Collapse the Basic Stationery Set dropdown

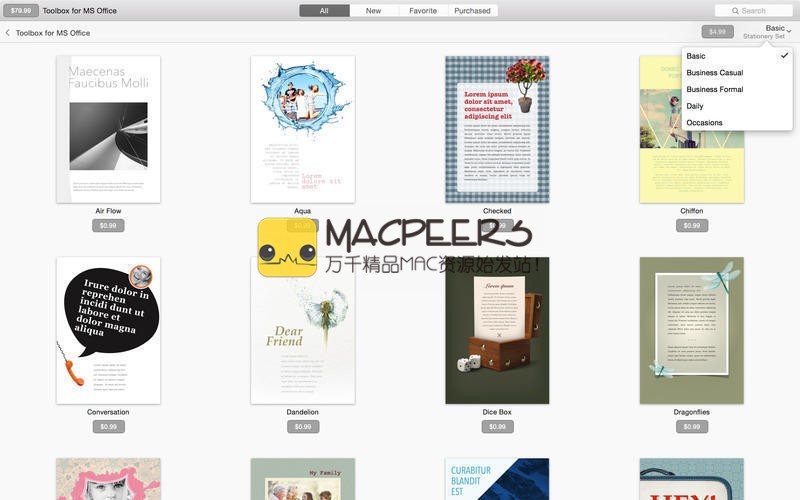click(776, 31)
